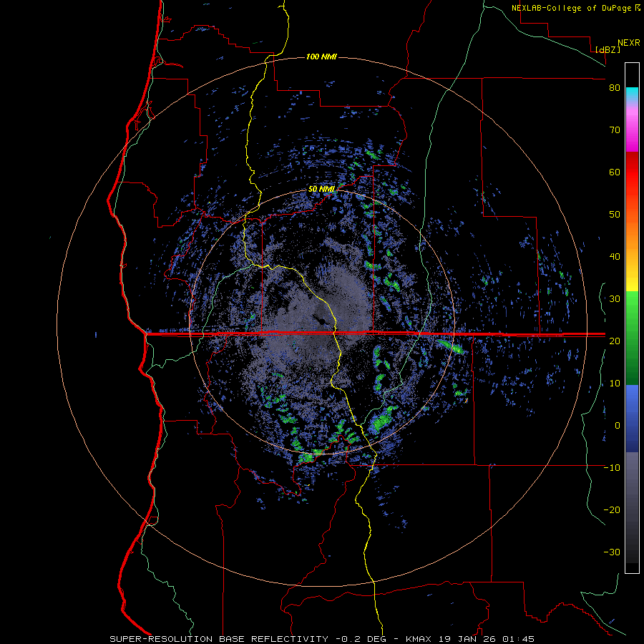Click SUPER-RESOLUTION BASE REFLECTIVITY caption text
644x644 pixels.
[x=219, y=639]
